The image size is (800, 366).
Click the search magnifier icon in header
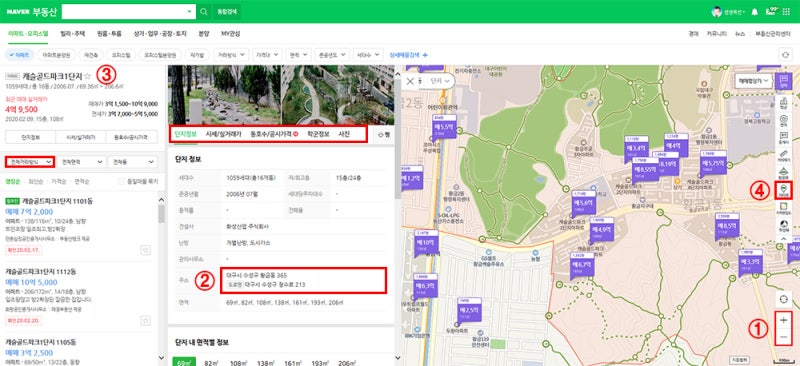point(203,11)
